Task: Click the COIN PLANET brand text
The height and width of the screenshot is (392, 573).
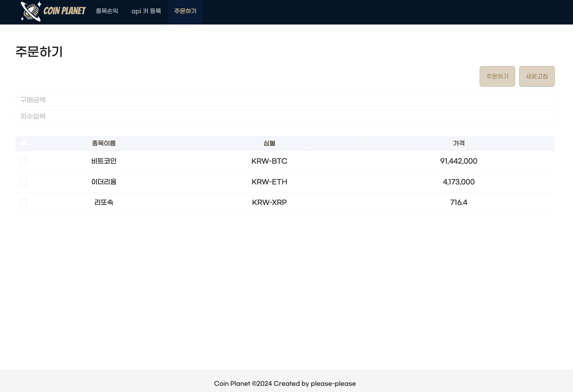Action: (64, 11)
